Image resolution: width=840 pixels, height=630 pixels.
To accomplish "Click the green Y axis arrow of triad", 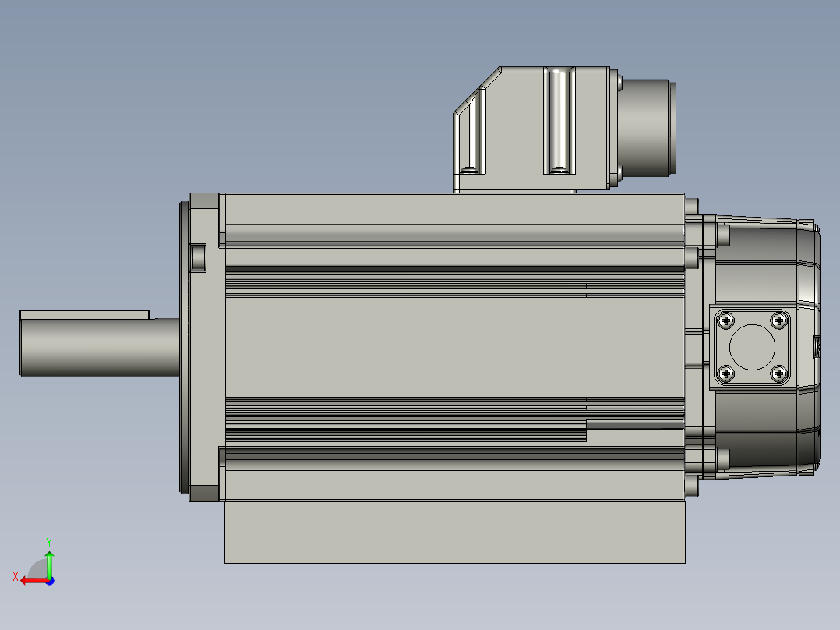I will [x=49, y=564].
